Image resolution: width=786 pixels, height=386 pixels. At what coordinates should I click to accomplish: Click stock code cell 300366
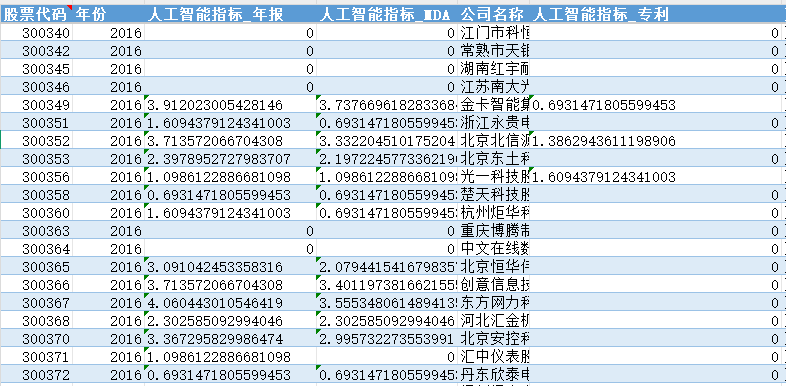[x=37, y=285]
